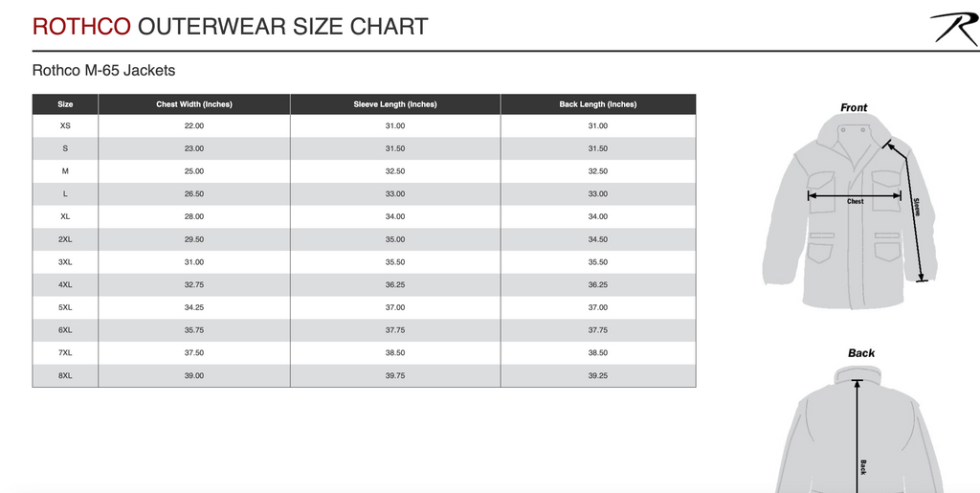980x493 pixels.
Task: Select the Size column header
Action: [65, 104]
